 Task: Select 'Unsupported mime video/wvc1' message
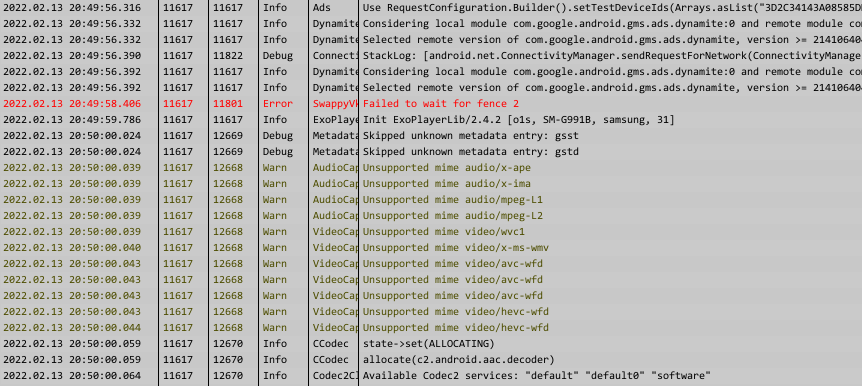coord(444,231)
